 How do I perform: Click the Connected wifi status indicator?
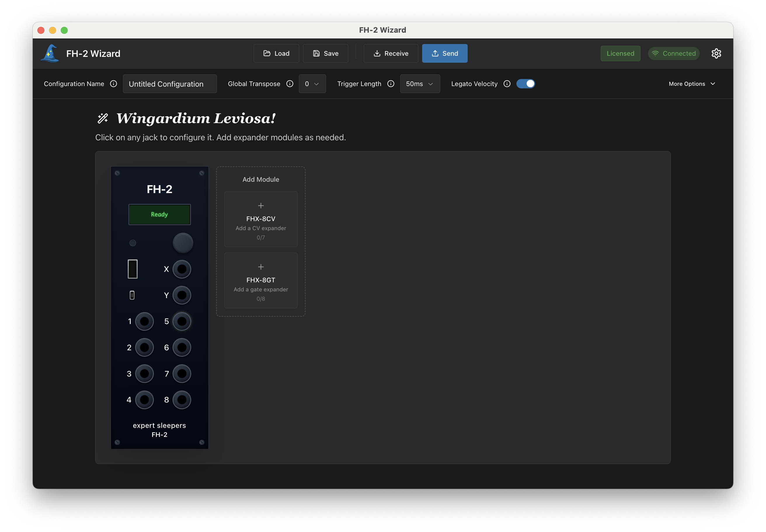pyautogui.click(x=673, y=53)
